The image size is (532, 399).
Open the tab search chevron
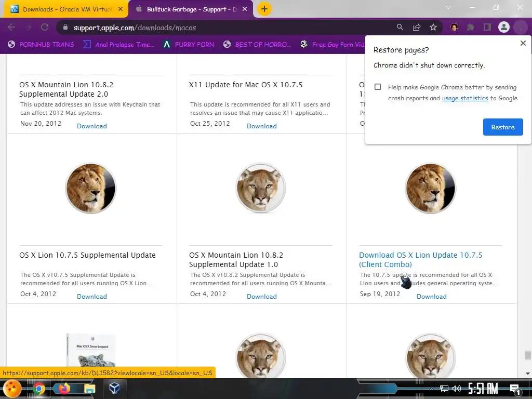pyautogui.click(x=448, y=7)
